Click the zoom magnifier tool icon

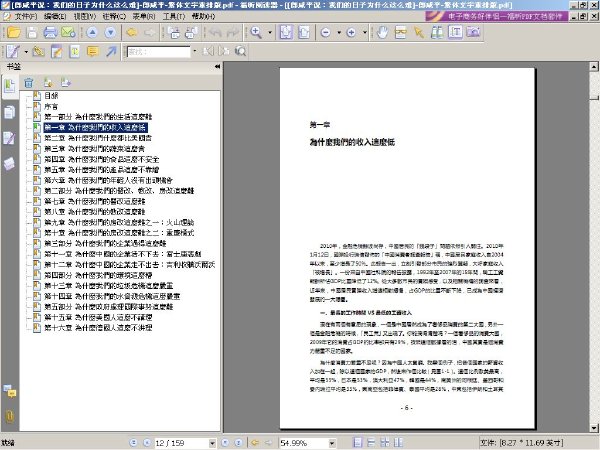pos(256,33)
